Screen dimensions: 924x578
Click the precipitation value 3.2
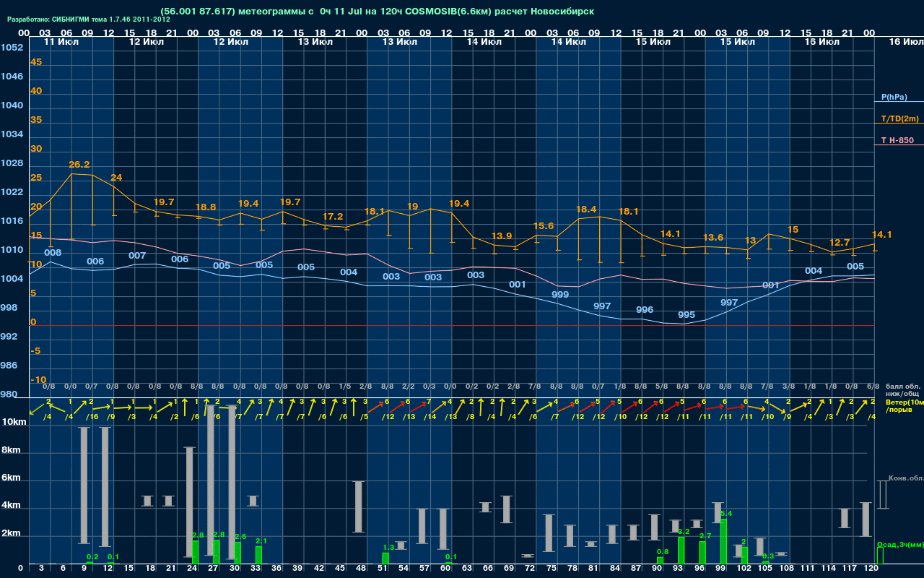pos(684,532)
